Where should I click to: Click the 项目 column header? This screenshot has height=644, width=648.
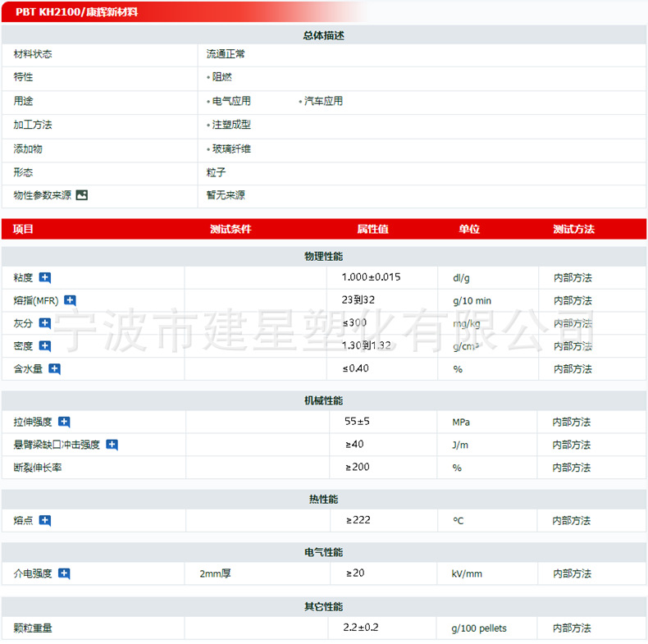point(23,229)
